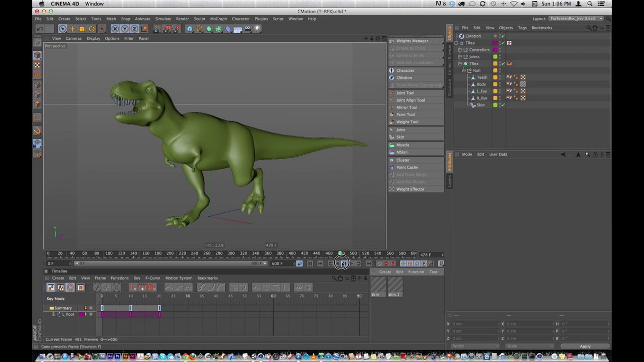Click the MSkin command button
This screenshot has height=362, width=644.
pyautogui.click(x=416, y=152)
